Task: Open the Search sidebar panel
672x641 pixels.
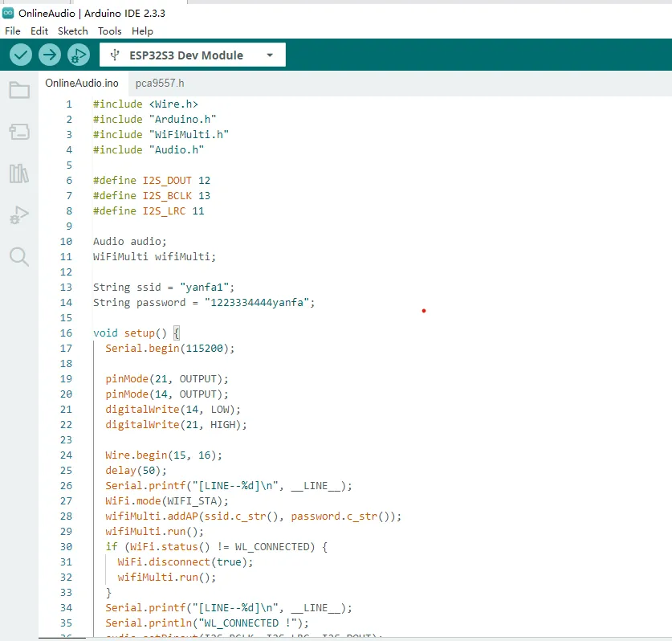Action: point(19,257)
